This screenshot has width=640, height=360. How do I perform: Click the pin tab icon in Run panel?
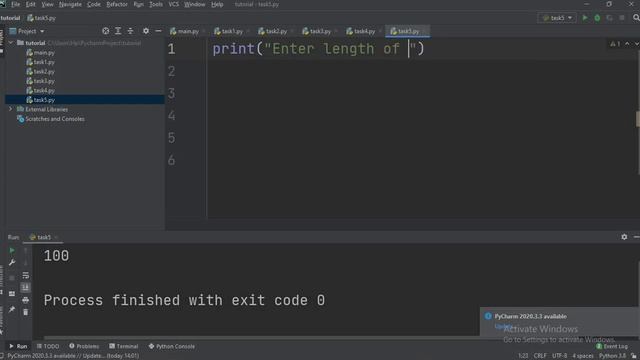12,309
